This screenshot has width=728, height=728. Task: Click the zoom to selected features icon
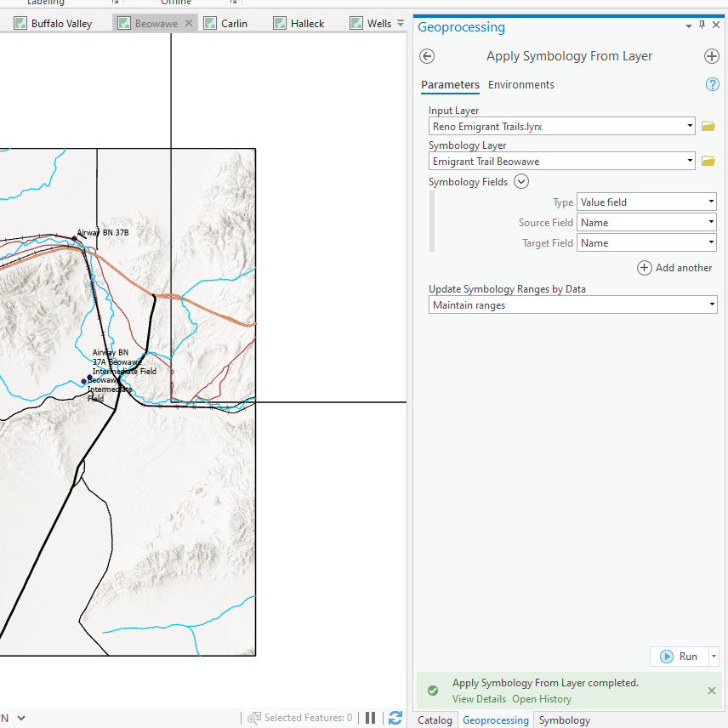254,717
